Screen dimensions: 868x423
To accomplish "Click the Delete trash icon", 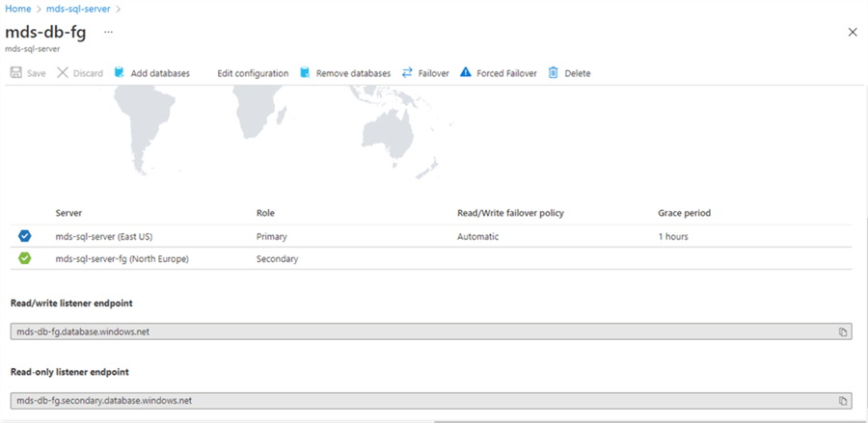I will (x=553, y=73).
